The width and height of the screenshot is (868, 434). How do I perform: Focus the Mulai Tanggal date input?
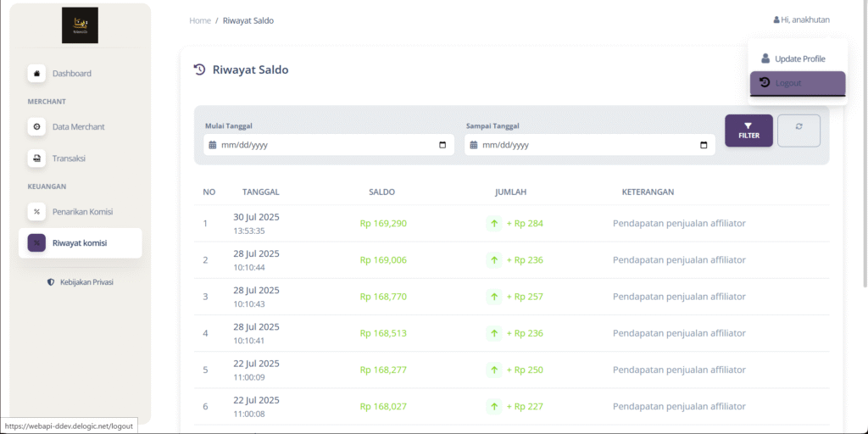[329, 145]
